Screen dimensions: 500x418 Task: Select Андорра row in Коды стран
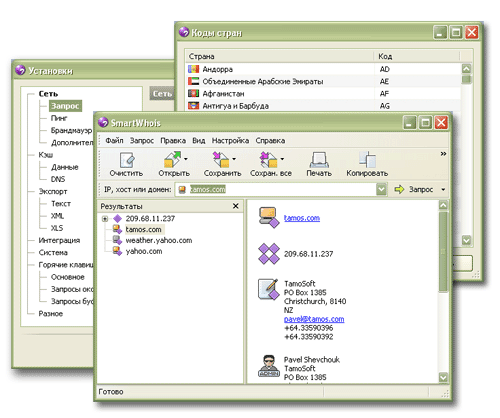(323, 69)
